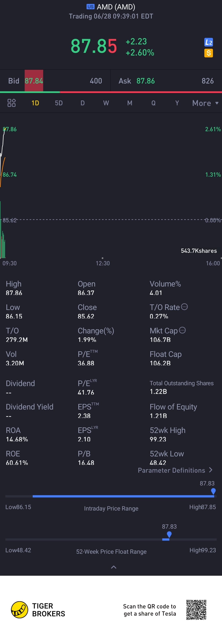The width and height of the screenshot is (222, 644).
Task: Open Parameter Definitions page
Action: tap(175, 470)
